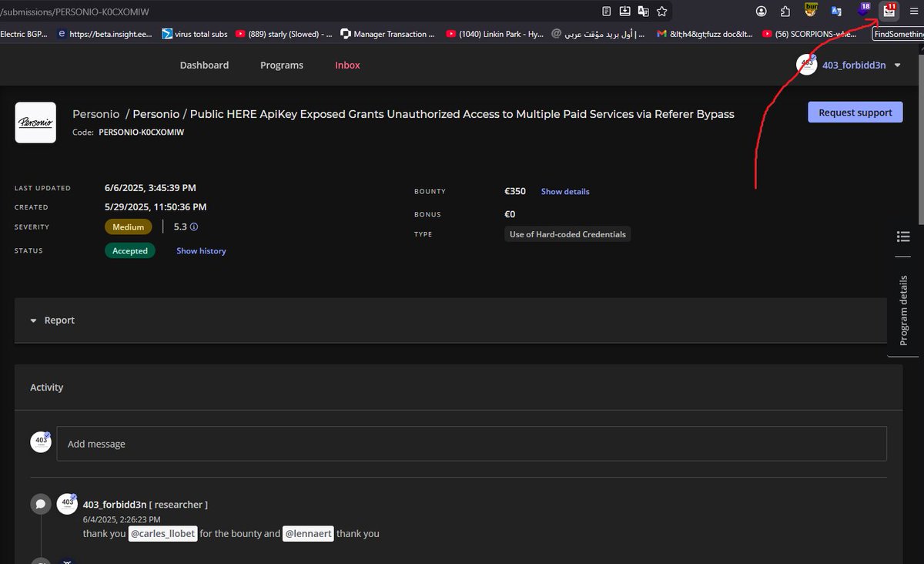Open reader view icon in address bar
The width and height of the screenshot is (924, 564).
[x=607, y=11]
